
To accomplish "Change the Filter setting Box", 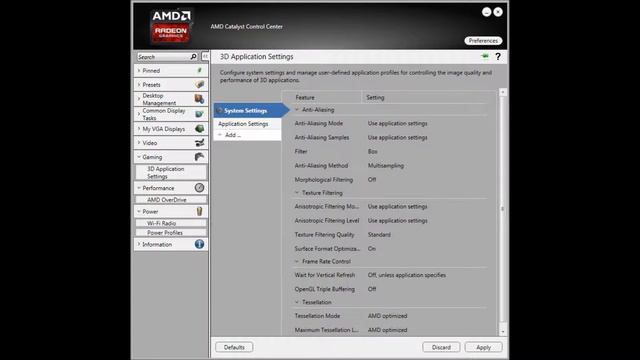I will (373, 151).
